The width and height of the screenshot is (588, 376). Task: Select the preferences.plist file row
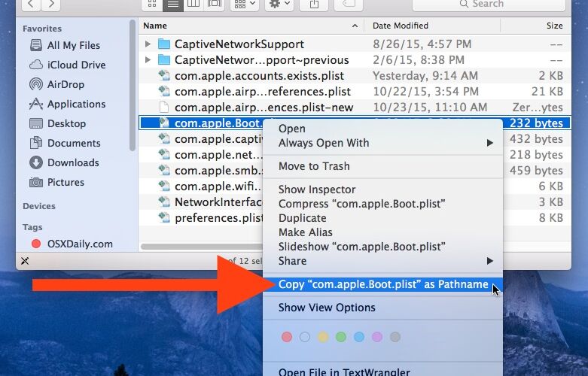pyautogui.click(x=200, y=217)
